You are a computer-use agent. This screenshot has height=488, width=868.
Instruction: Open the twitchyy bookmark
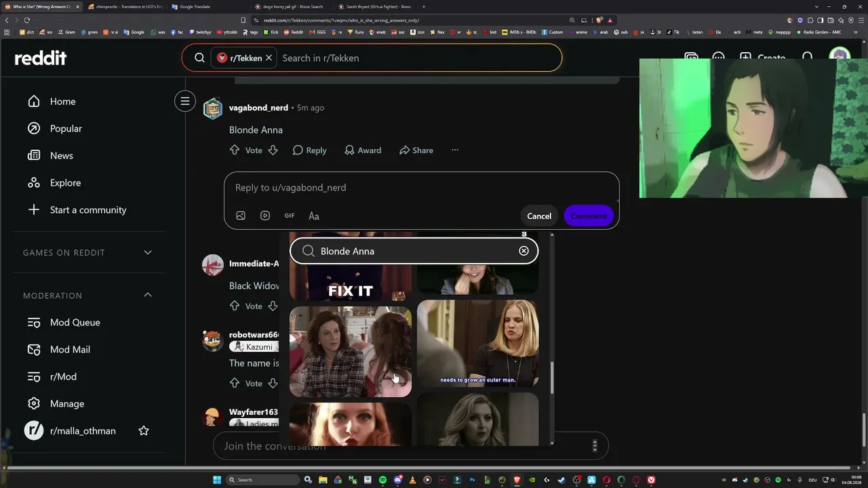(201, 32)
